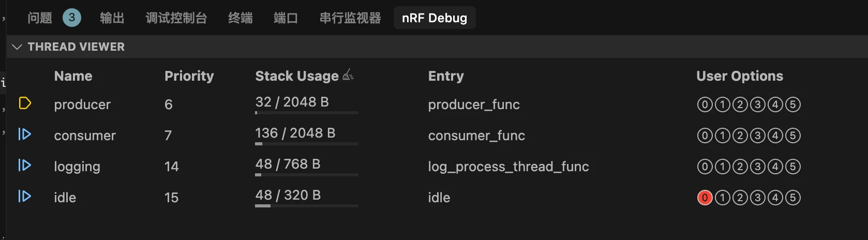Click the logging thread state icon
Viewport: 868px width, 240px height.
[25, 166]
